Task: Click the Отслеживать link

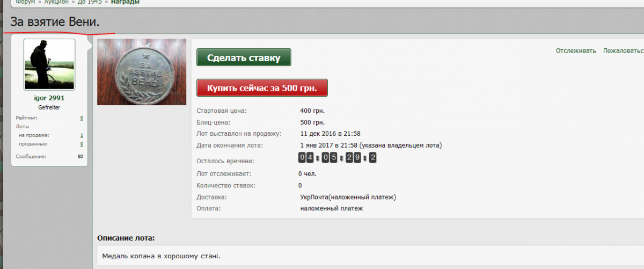Action: (575, 51)
